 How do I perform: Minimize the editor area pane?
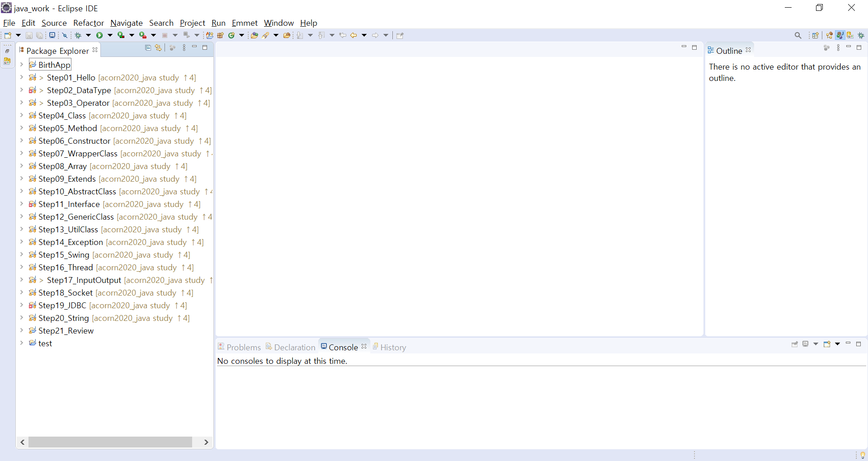click(x=684, y=47)
